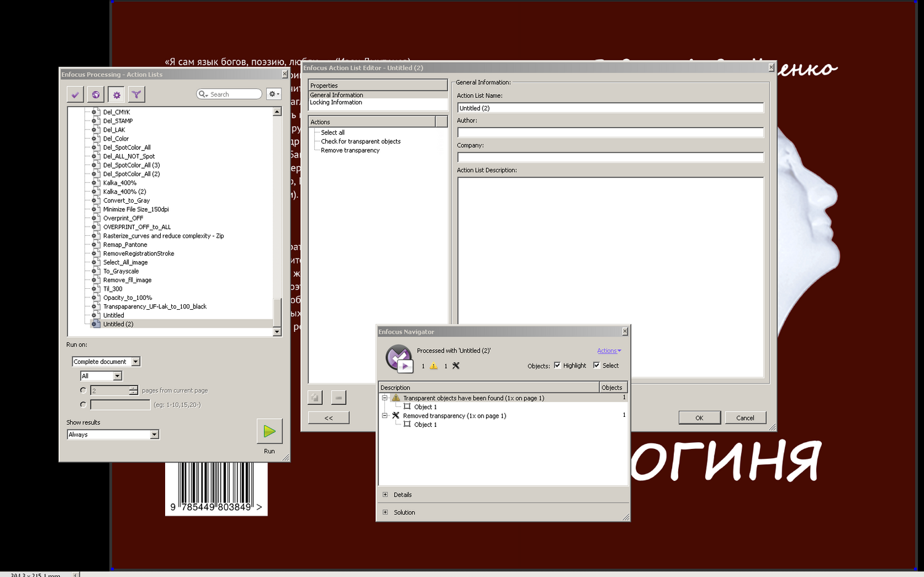Open the Complete document dropdown
The height and width of the screenshot is (577, 924).
tap(106, 361)
